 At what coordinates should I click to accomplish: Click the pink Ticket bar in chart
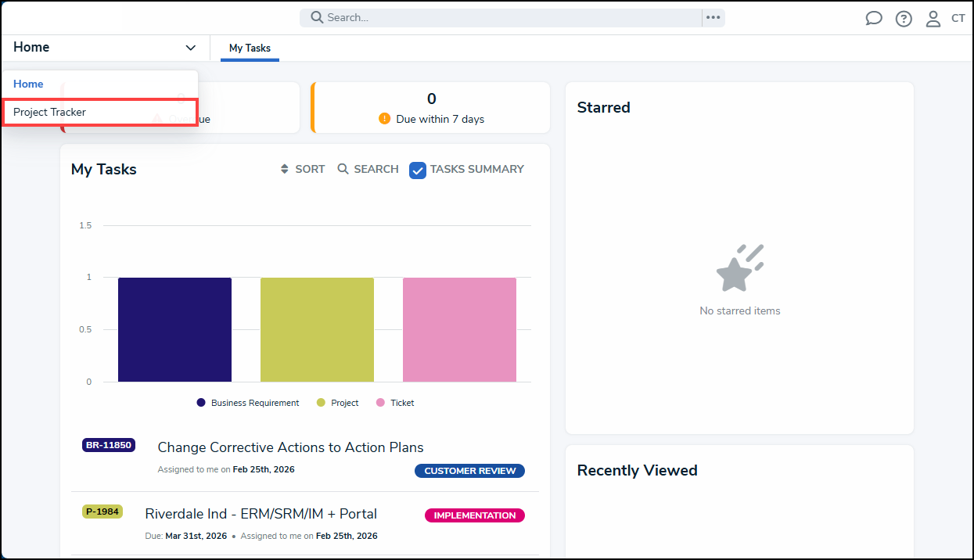point(459,329)
